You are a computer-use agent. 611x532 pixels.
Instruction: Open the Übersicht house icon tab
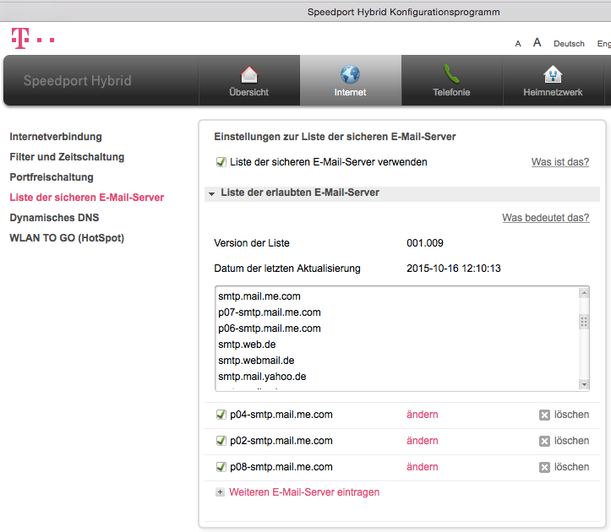coord(249,74)
